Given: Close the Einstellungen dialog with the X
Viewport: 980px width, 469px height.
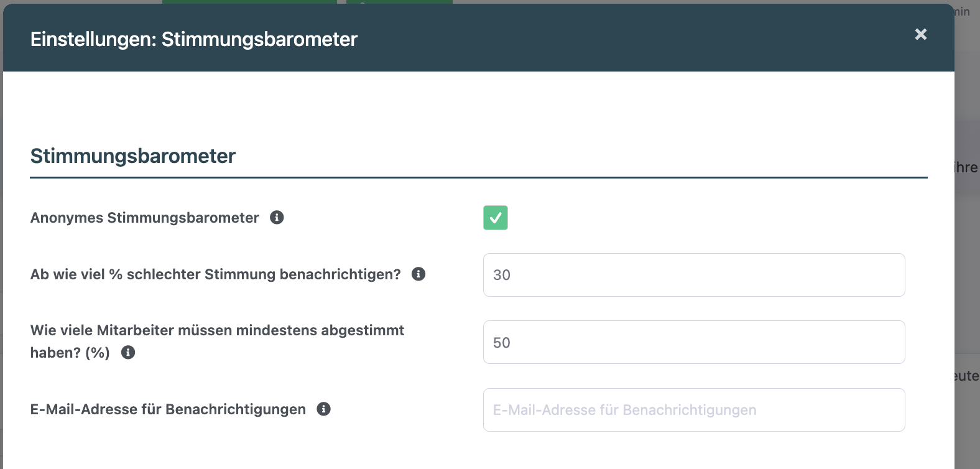Looking at the screenshot, I should click(921, 34).
